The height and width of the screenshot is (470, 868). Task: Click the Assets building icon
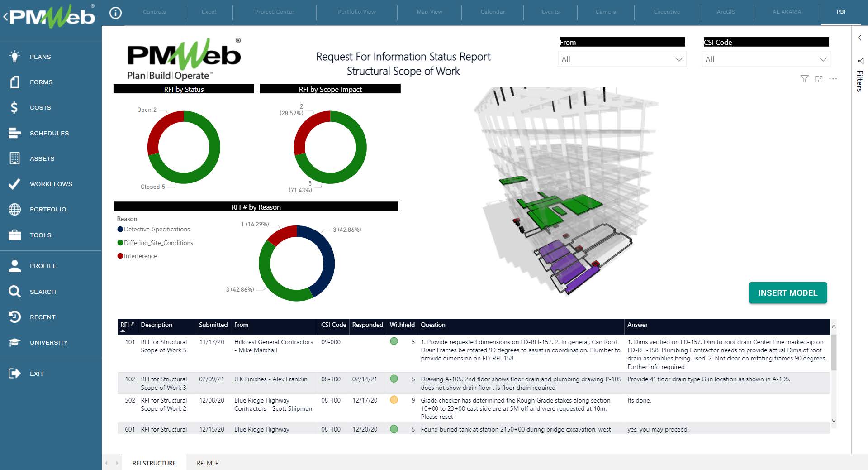click(x=14, y=158)
